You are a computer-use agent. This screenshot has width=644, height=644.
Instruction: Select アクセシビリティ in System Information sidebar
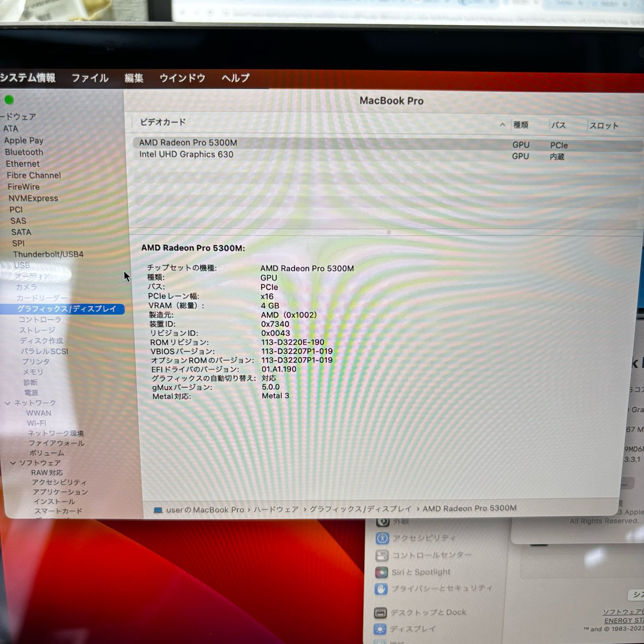pyautogui.click(x=59, y=482)
